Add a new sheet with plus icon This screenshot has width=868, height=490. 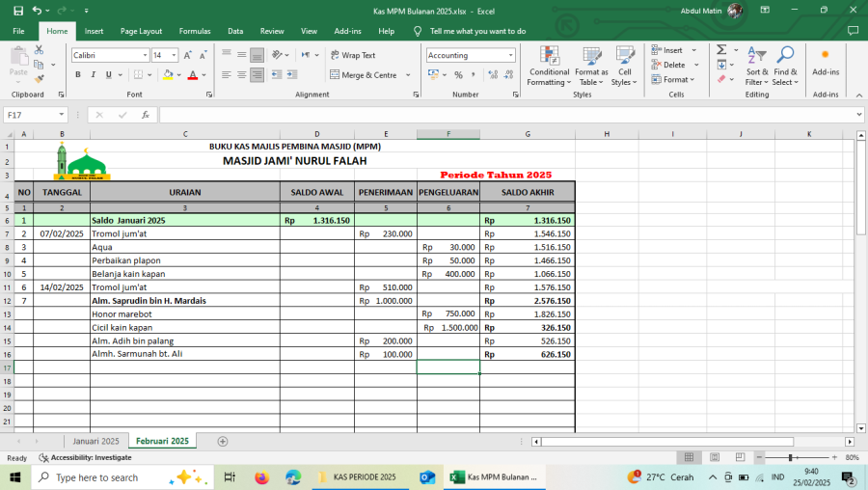pos(223,441)
